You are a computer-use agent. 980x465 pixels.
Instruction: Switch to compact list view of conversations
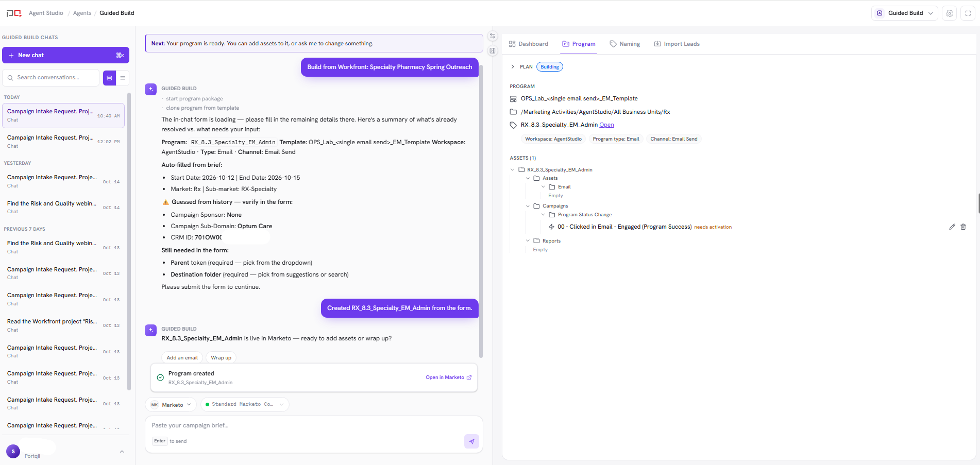pos(123,78)
